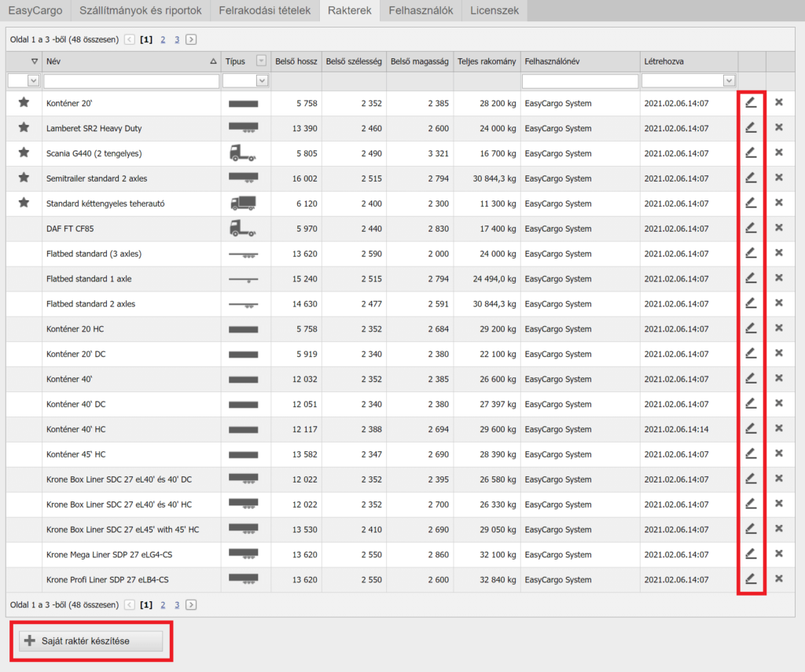Toggle favorite star on Standard kéttengelyes teherautó
The width and height of the screenshot is (805, 672).
(24, 203)
